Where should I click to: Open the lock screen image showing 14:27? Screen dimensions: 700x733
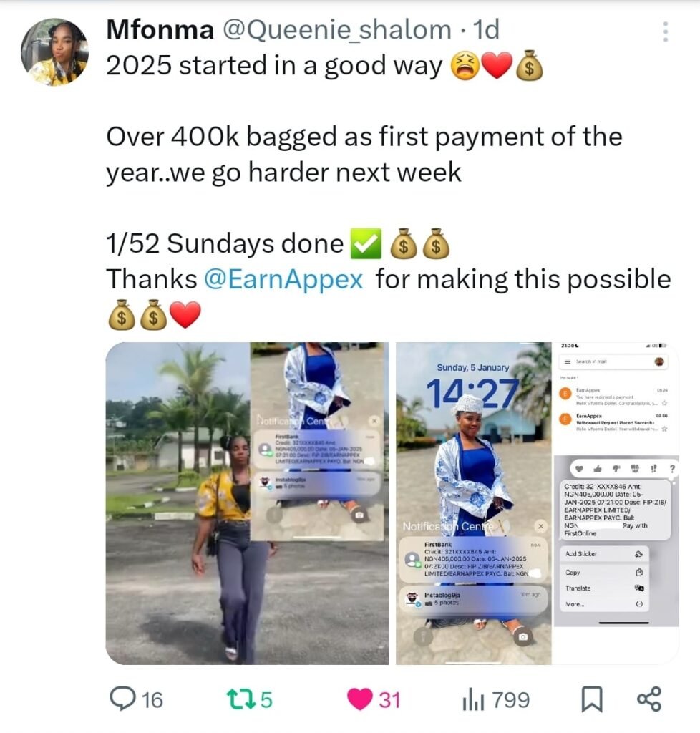473,503
